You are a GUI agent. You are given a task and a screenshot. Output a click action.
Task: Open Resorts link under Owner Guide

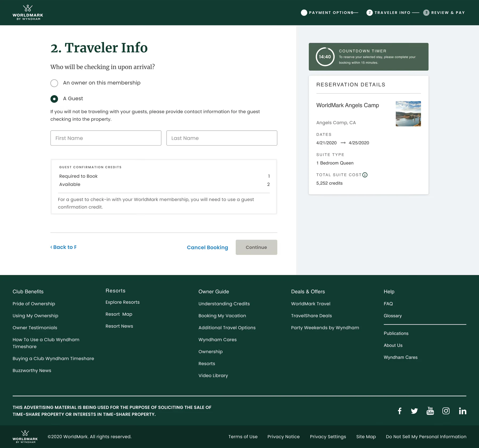click(207, 364)
